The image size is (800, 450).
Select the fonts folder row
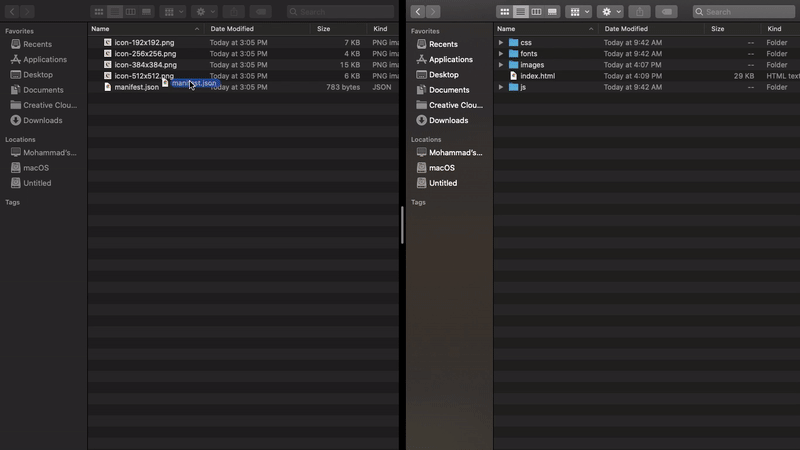tap(647, 54)
